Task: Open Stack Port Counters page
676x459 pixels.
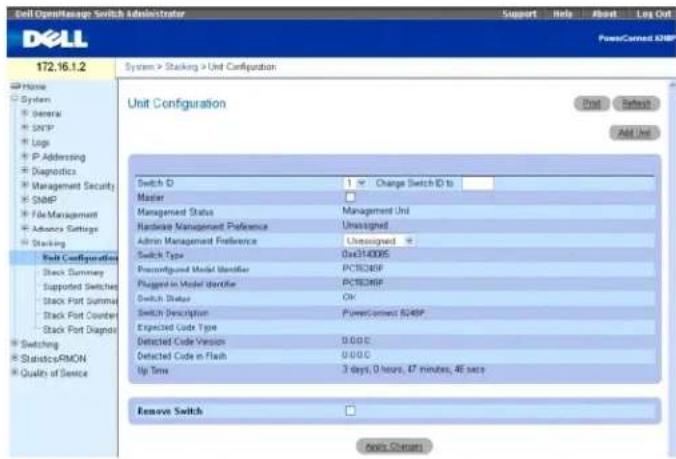Action: pyautogui.click(x=80, y=315)
